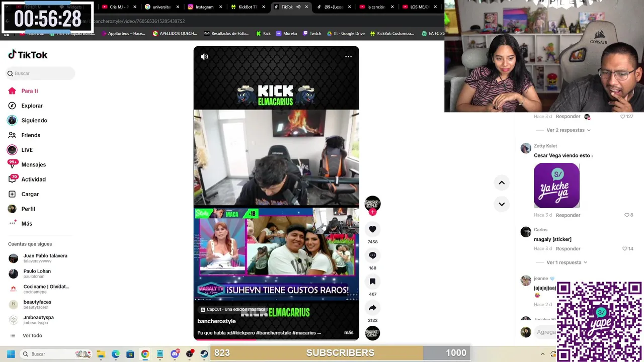Screen dimensions: 644x362
Task: Click the Windows taskbar Buscar search box
Action: (x=56, y=354)
